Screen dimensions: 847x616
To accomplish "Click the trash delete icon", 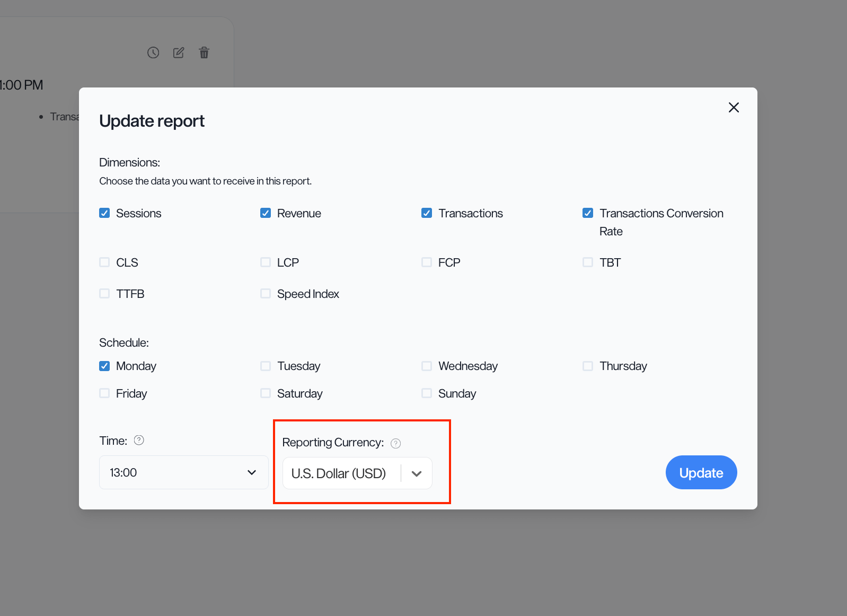I will [204, 52].
